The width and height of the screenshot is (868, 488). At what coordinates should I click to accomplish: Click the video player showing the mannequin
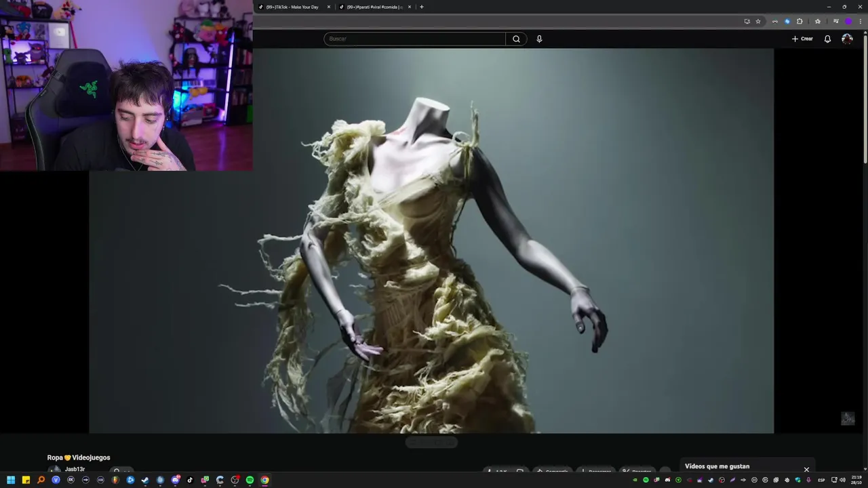(431, 241)
